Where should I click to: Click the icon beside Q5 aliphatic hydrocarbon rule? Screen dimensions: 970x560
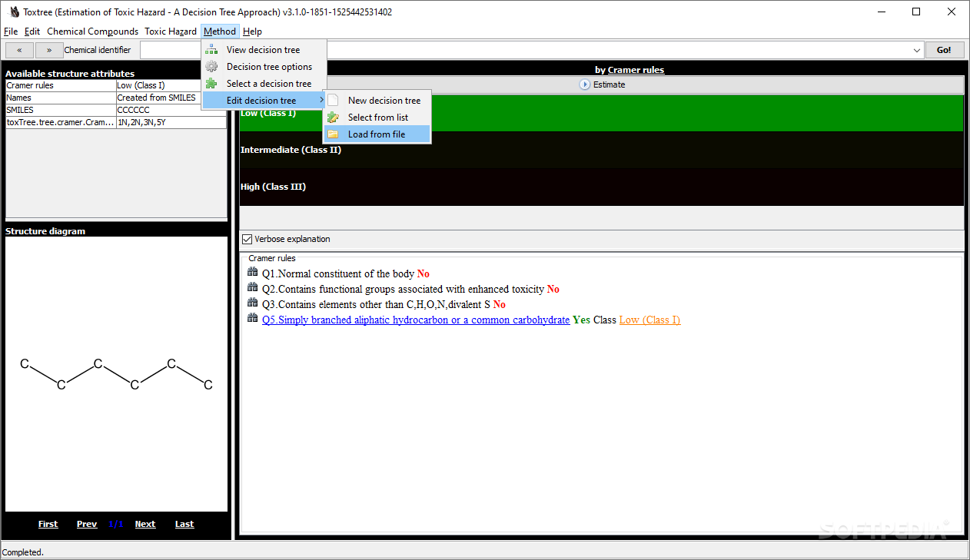253,319
